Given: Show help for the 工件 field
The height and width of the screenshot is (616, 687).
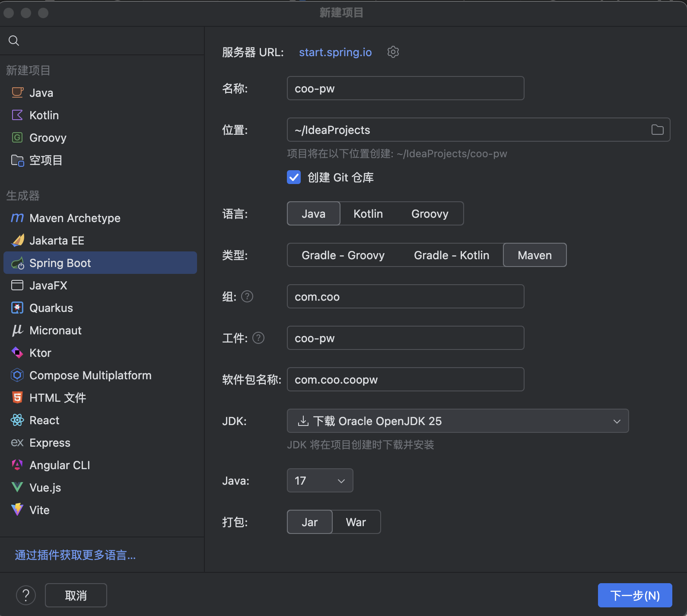Looking at the screenshot, I should (258, 338).
